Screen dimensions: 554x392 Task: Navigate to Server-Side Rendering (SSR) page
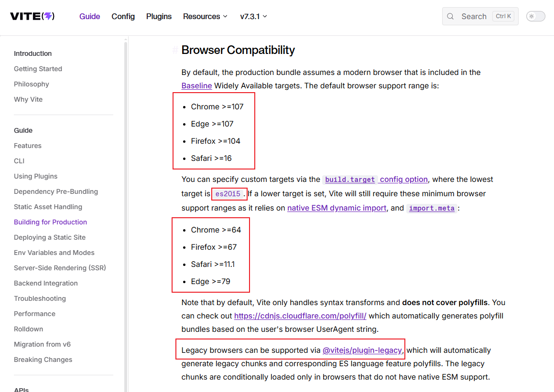(x=60, y=268)
